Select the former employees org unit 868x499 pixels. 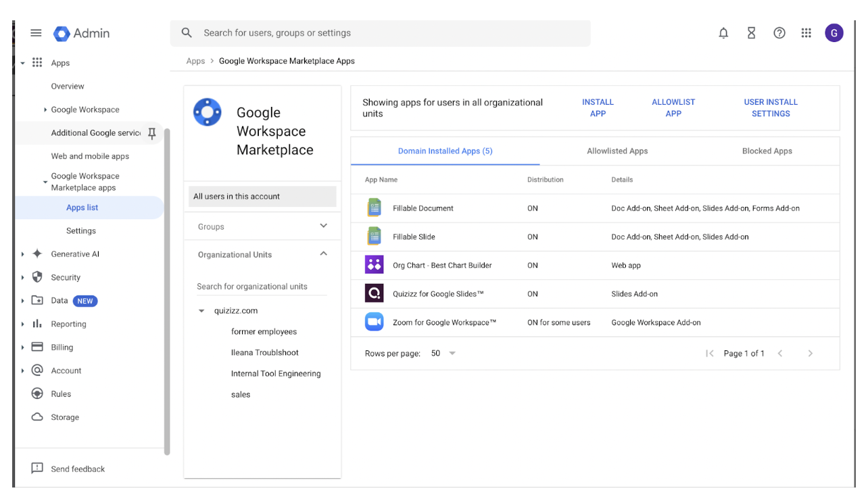tap(264, 331)
